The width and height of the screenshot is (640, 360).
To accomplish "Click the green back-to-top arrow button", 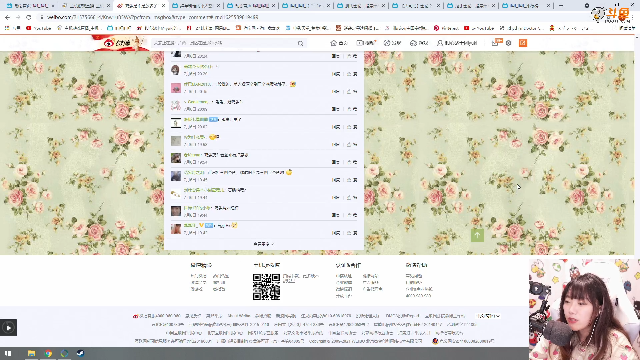I will tap(477, 235).
